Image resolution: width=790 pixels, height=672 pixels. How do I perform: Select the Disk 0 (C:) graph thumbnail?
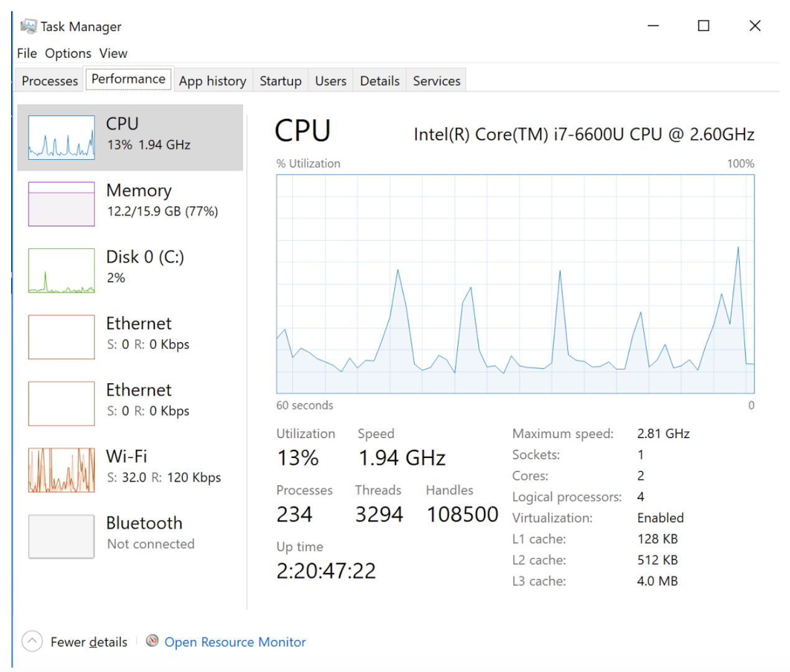pyautogui.click(x=62, y=271)
